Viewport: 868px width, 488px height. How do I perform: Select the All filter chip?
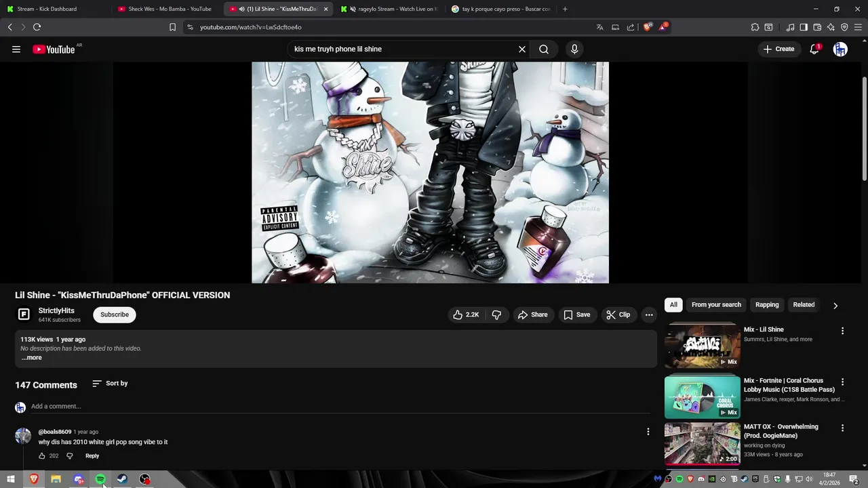coord(673,305)
